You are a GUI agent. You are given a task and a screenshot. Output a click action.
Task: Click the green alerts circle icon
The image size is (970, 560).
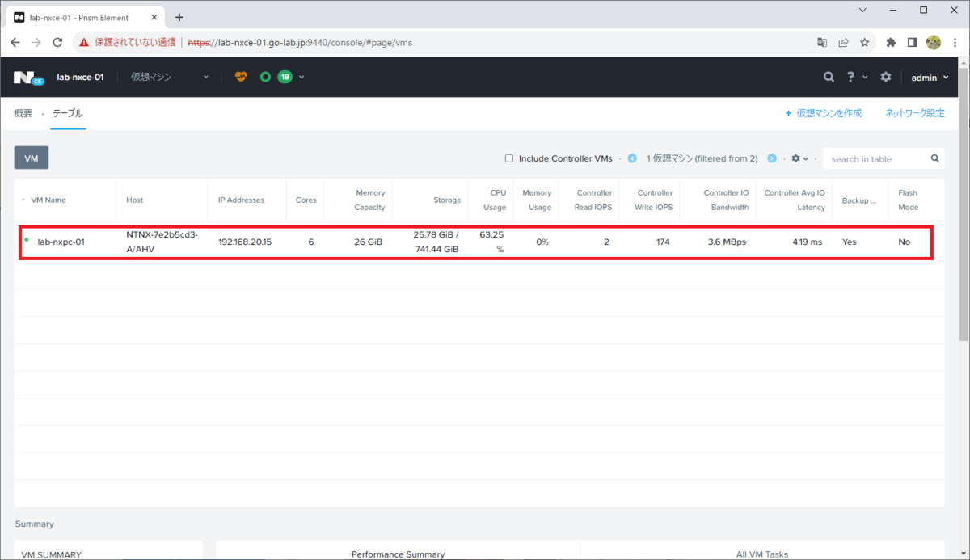point(265,77)
